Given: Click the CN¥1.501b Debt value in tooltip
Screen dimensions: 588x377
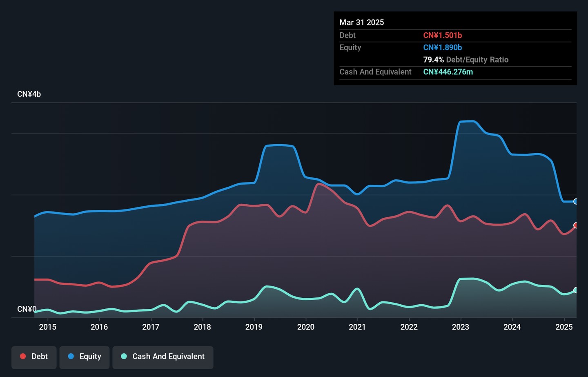Looking at the screenshot, I should pyautogui.click(x=442, y=36).
